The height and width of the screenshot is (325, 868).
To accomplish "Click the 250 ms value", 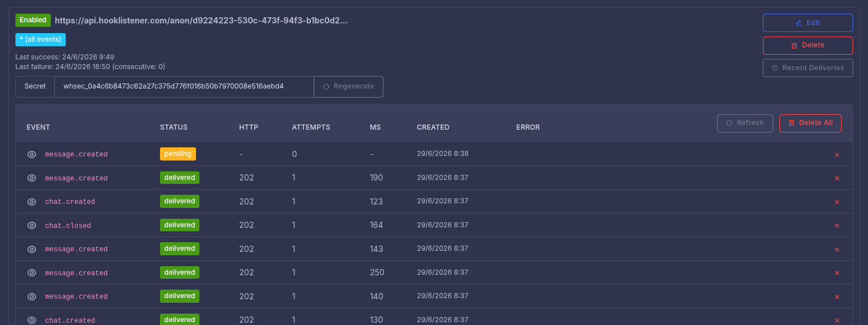I will 377,273.
